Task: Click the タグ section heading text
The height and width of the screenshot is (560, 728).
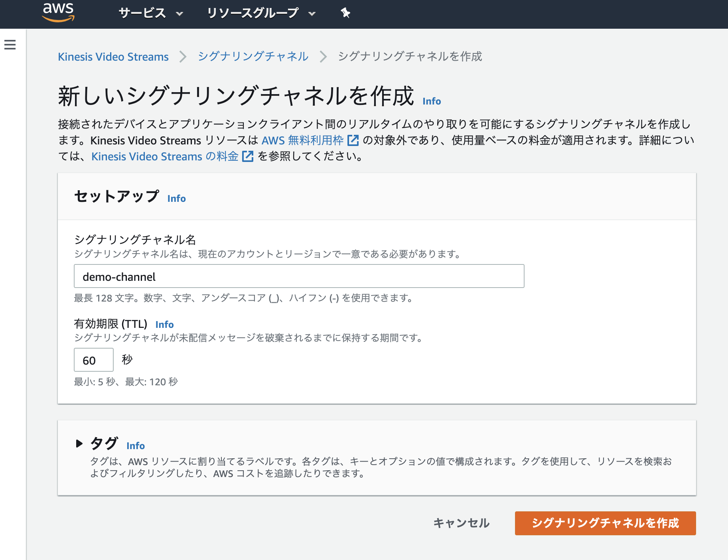Action: [105, 444]
